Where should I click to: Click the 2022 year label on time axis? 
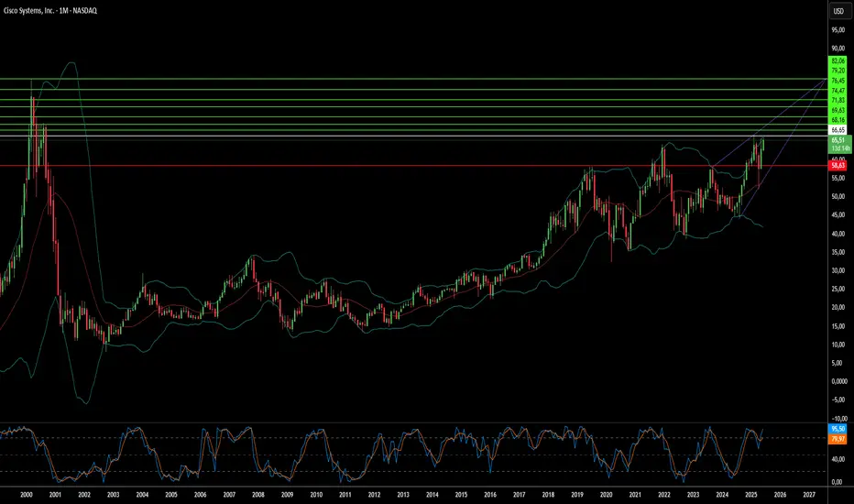(x=664, y=495)
